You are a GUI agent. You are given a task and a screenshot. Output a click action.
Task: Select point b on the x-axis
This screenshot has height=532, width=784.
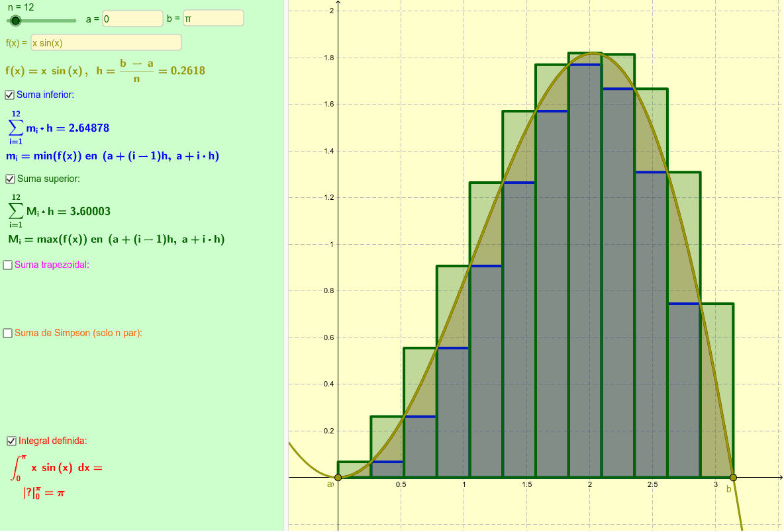(733, 478)
